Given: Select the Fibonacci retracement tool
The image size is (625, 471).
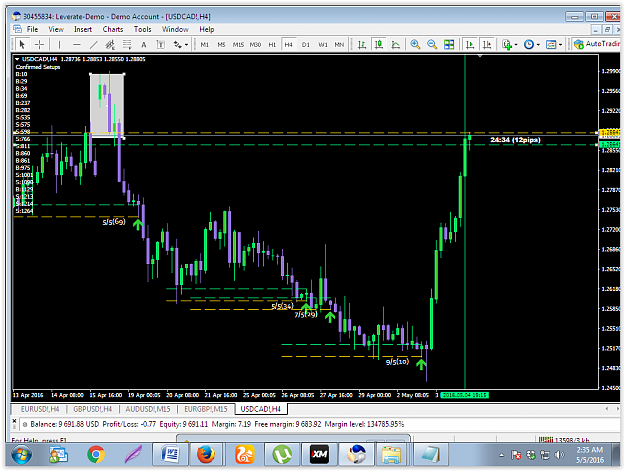Looking at the screenshot, I should click(x=127, y=45).
